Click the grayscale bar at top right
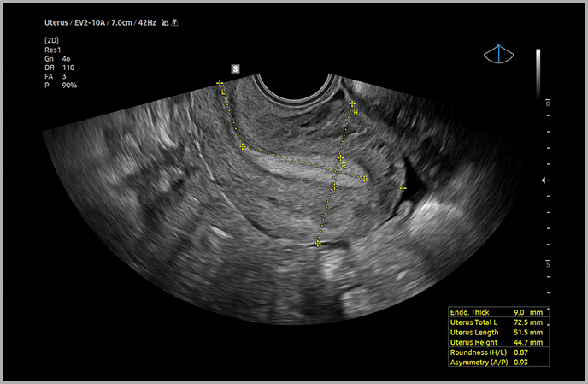Screen dimensions: 588x384 pyautogui.click(x=538, y=68)
